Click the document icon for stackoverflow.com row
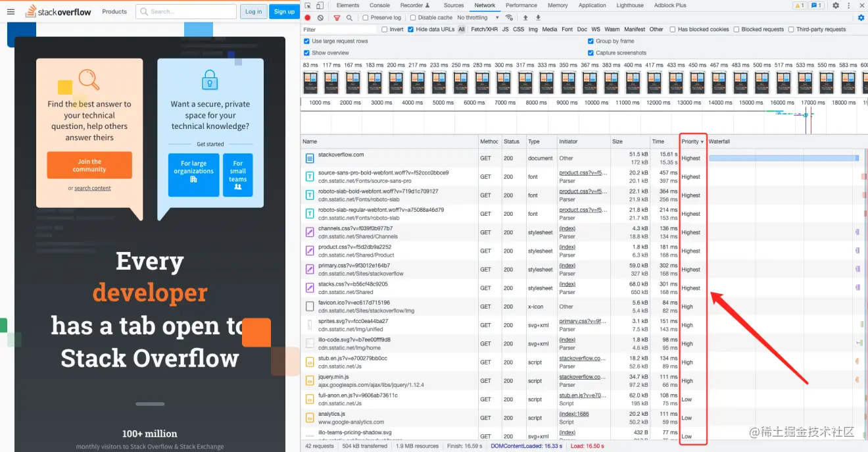Viewport: 868px width, 452px height. 309,159
